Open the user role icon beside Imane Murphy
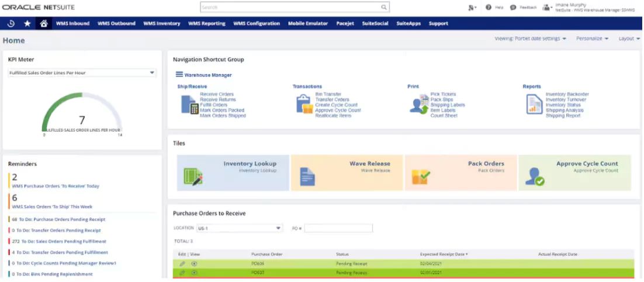Screen dimensions: 644x282 tap(547, 8)
